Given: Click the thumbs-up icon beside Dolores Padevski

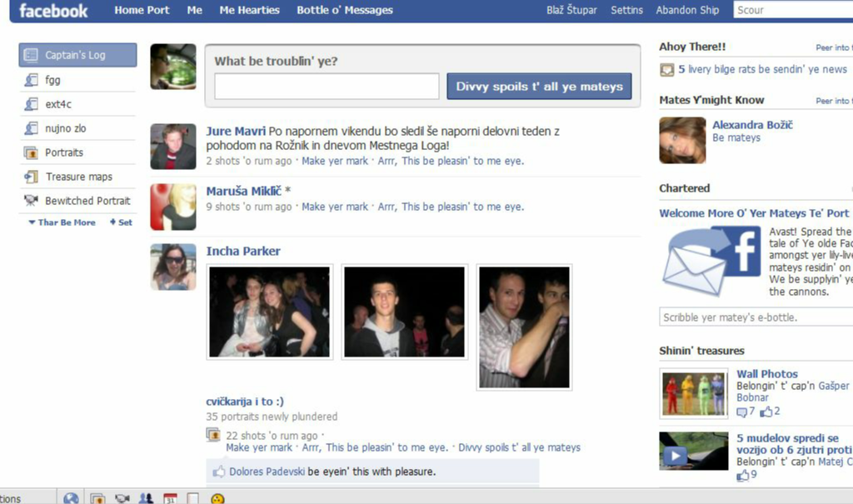Looking at the screenshot, I should pos(219,472).
